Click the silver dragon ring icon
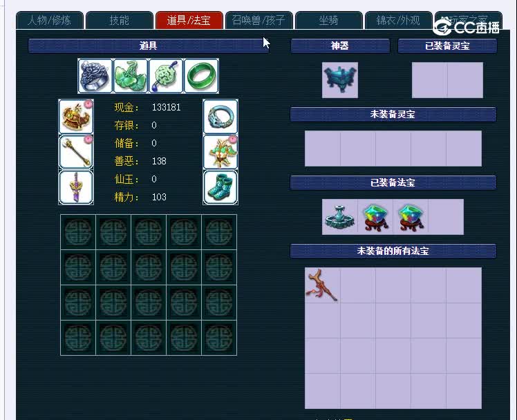517x420 pixels. [95, 76]
